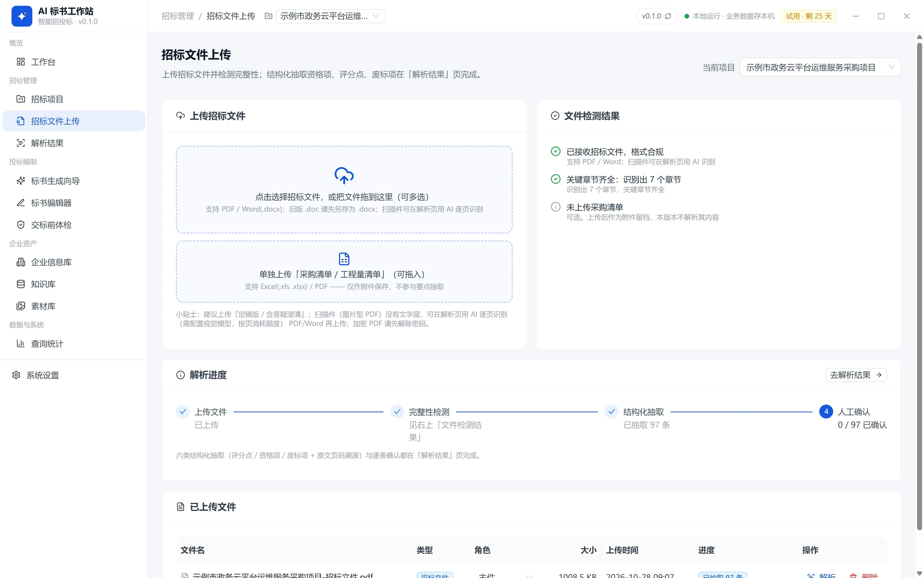
Task: Click green check icon for 已接收招标文件
Action: tap(556, 151)
